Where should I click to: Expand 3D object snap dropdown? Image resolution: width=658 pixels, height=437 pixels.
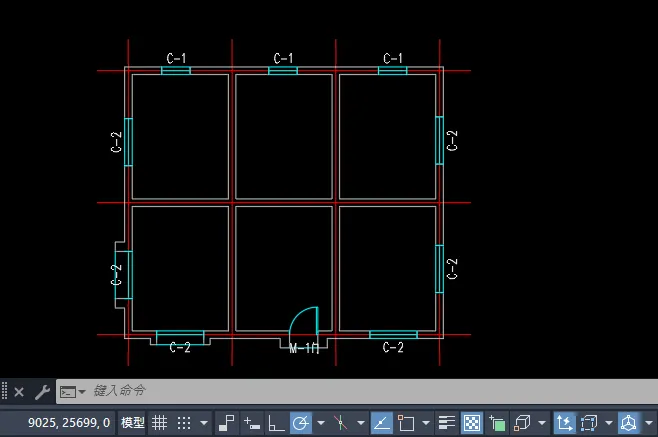click(542, 423)
